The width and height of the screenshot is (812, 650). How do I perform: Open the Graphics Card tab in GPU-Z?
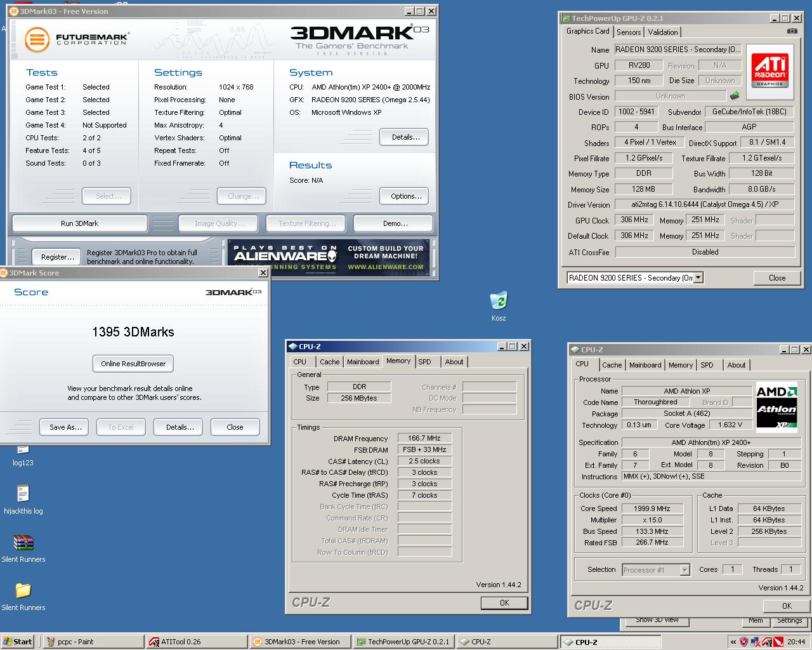point(588,31)
